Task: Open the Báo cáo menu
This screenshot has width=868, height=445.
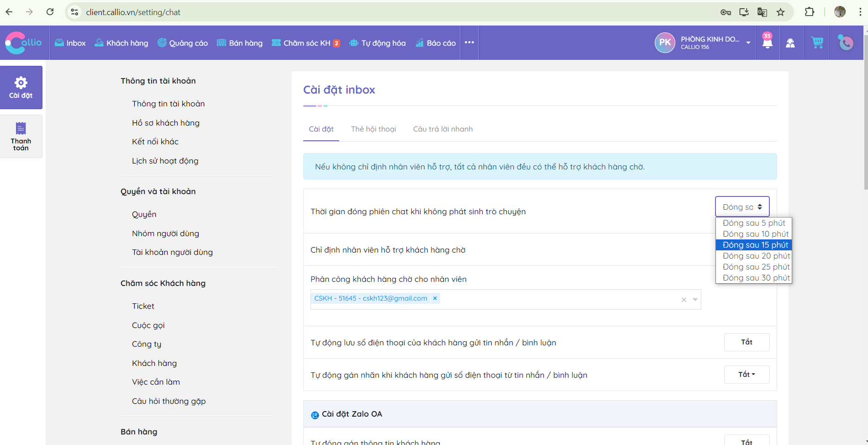Action: (436, 43)
